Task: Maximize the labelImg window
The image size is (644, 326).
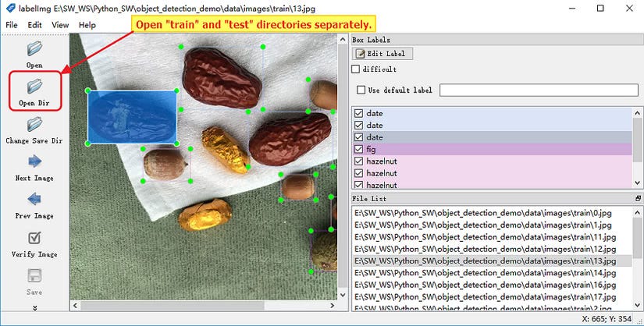Action: pyautogui.click(x=600, y=9)
